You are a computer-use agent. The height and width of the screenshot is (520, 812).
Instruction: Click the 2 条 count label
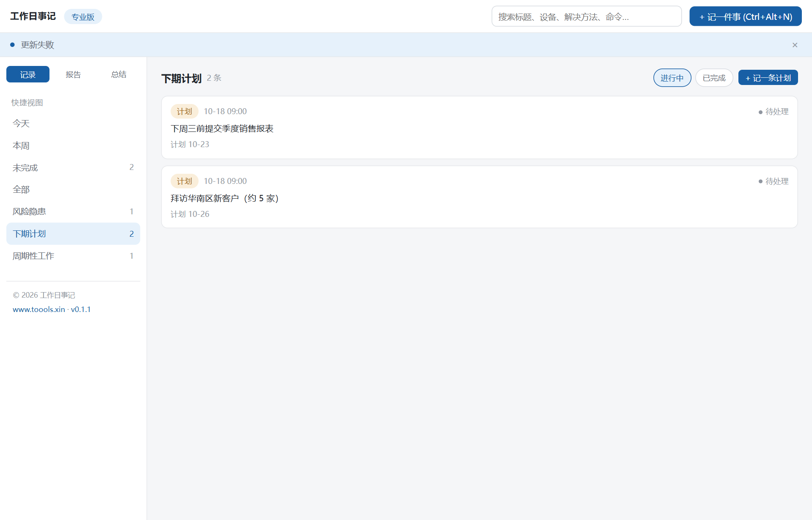[x=214, y=78]
